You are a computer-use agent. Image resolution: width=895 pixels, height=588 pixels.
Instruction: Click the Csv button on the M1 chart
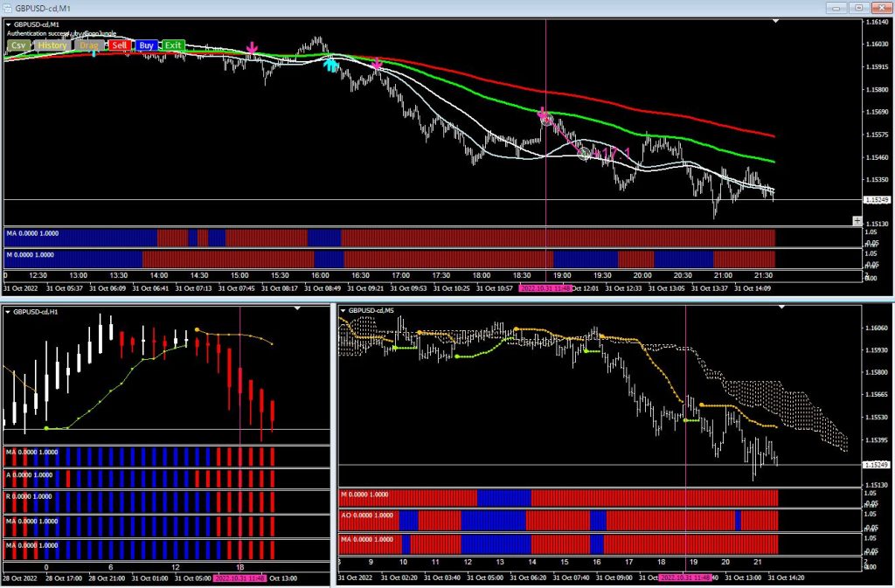(18, 45)
